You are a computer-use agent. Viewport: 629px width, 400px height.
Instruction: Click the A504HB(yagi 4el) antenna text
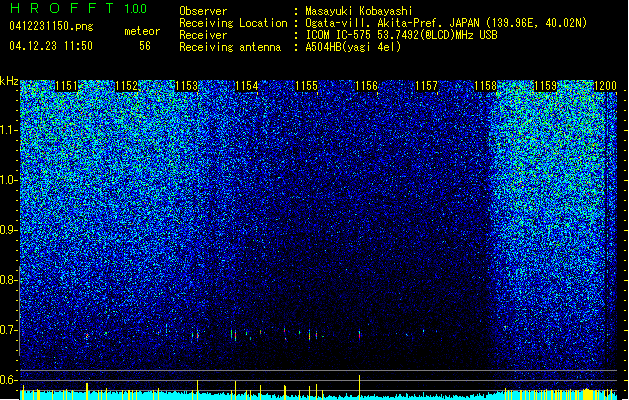coord(353,47)
